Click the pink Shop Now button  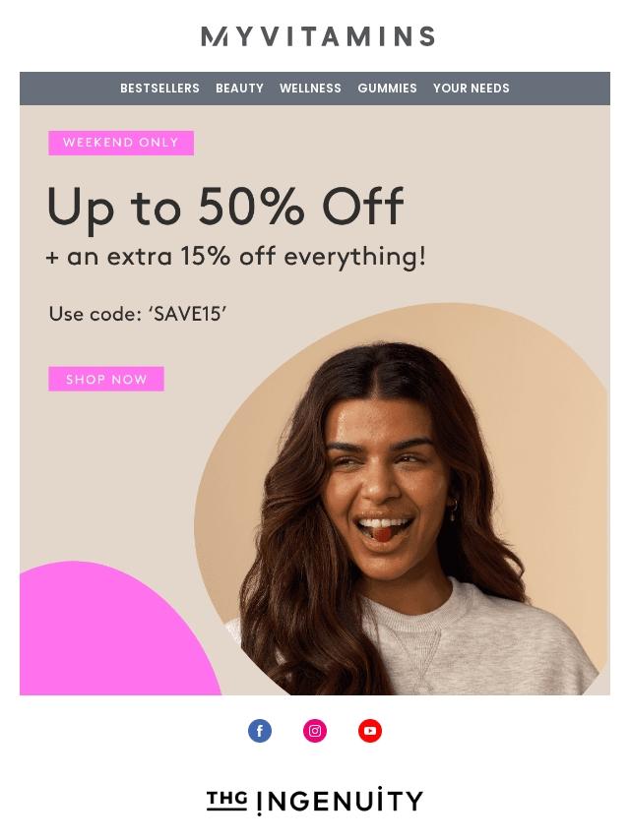tap(106, 380)
